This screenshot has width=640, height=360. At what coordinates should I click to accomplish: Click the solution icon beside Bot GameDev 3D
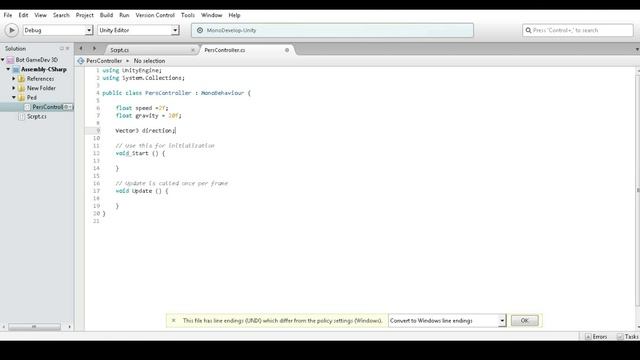(x=10, y=60)
